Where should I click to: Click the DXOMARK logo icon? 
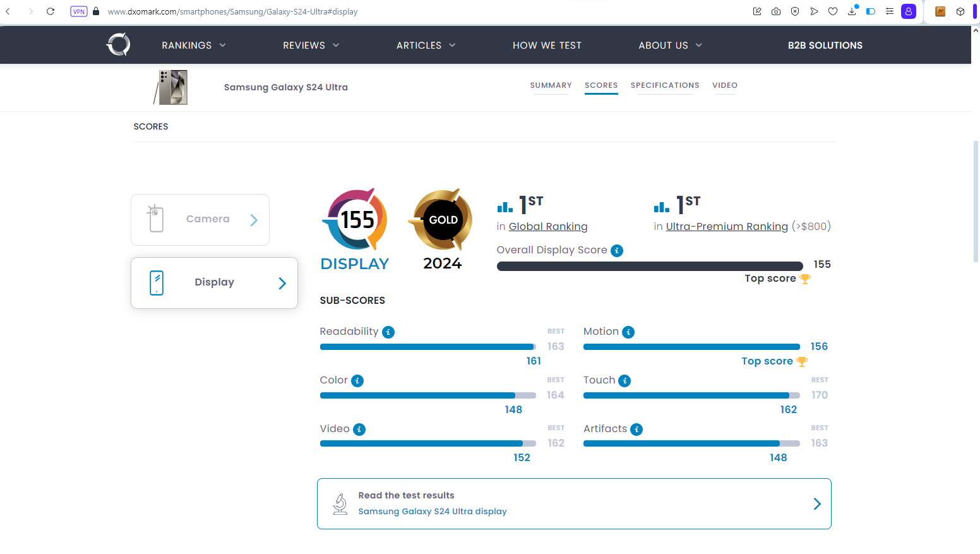118,45
